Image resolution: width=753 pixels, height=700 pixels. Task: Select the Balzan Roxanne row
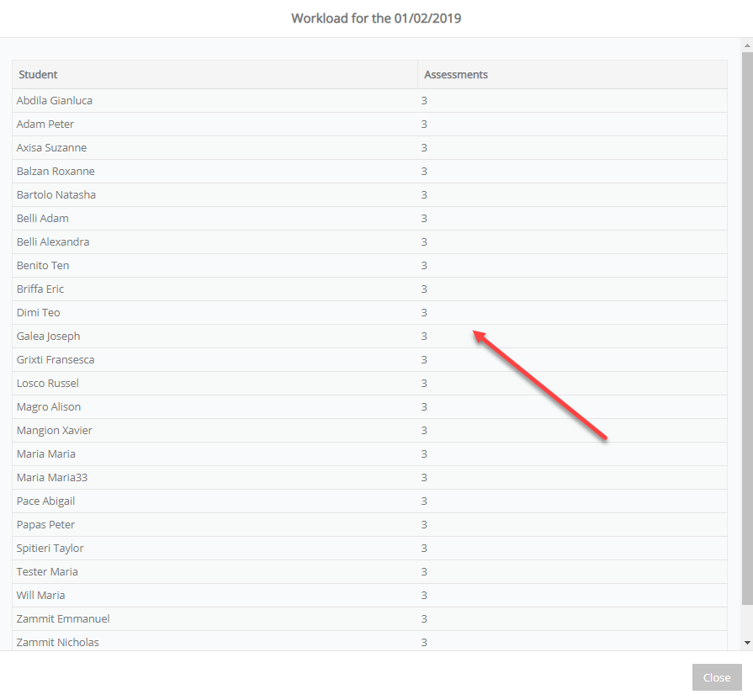tap(369, 171)
